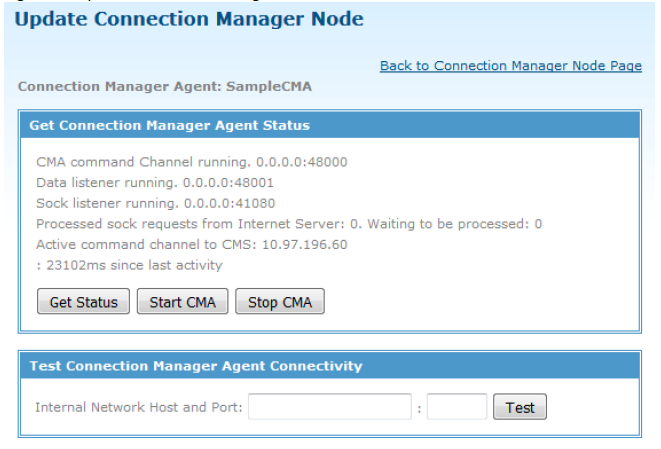Focus the Internal Network Host input field

330,407
